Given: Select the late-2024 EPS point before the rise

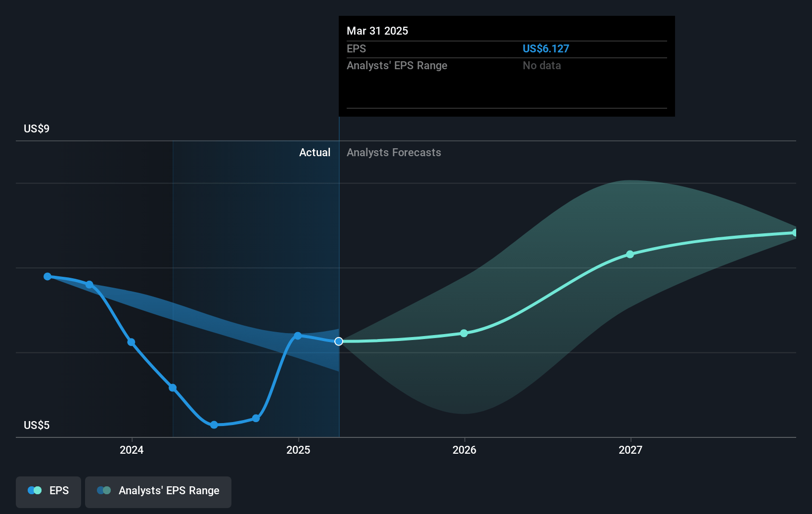Looking at the screenshot, I should [x=256, y=418].
